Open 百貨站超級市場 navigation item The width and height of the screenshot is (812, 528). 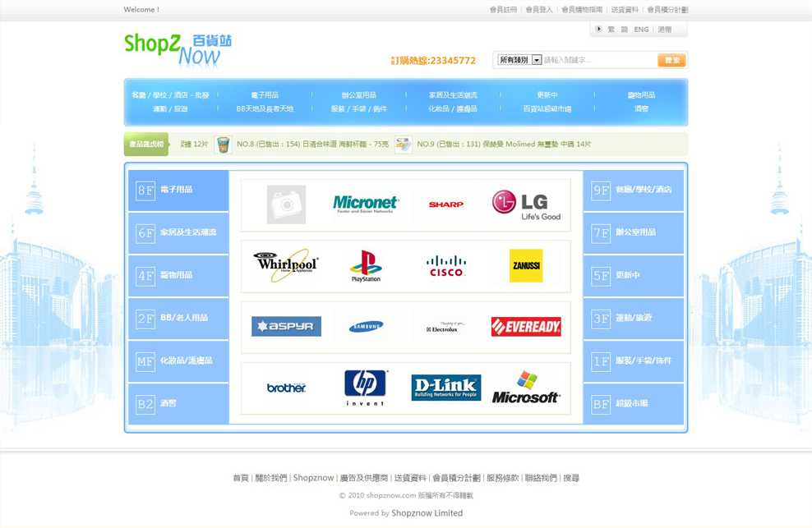pos(547,108)
